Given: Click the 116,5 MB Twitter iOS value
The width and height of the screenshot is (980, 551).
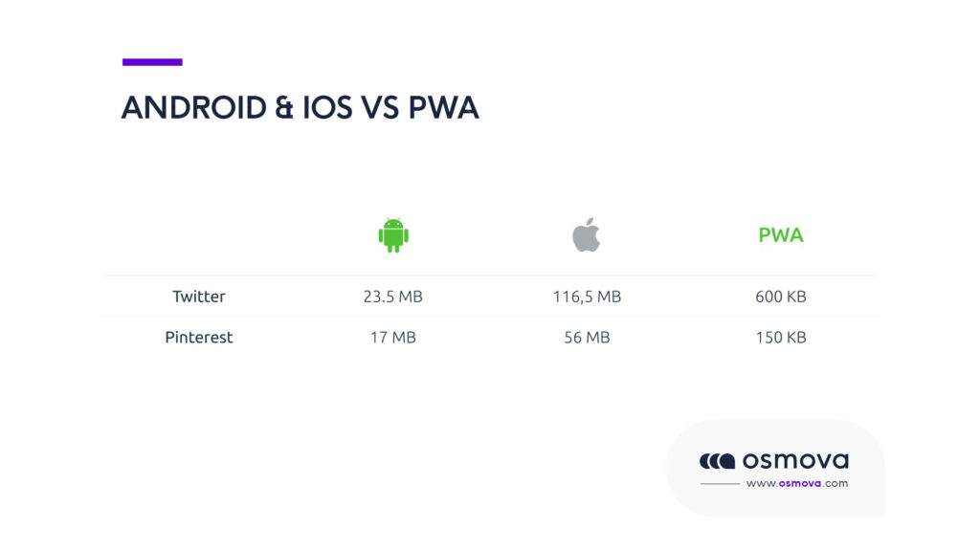Looking at the screenshot, I should (587, 297).
